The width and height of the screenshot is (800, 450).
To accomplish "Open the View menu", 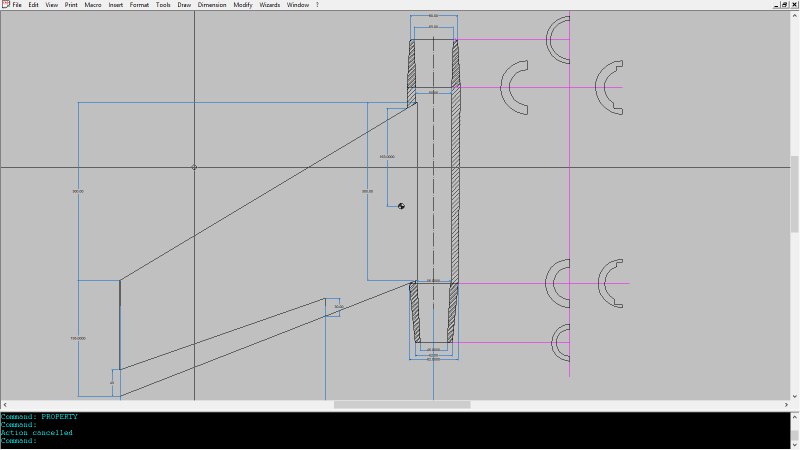I will (x=51, y=5).
